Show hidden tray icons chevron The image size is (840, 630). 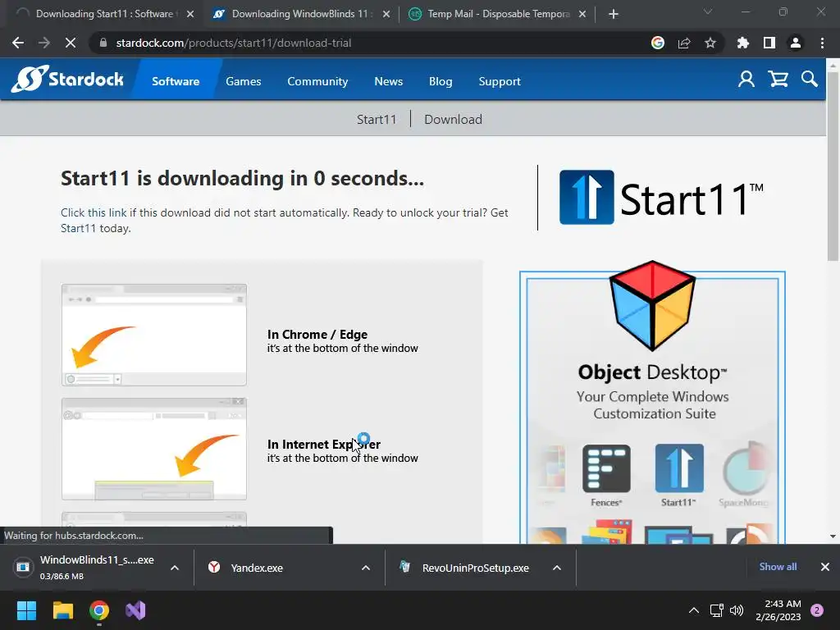694,610
